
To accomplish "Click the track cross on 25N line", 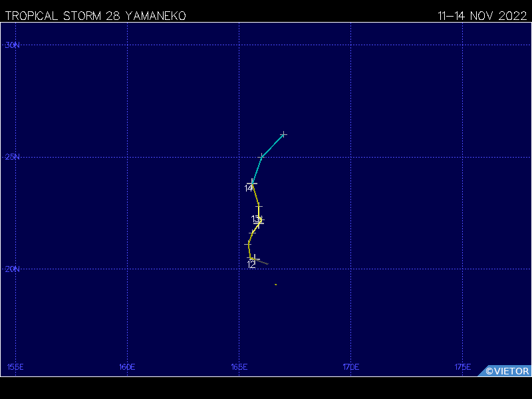I will [x=261, y=157].
